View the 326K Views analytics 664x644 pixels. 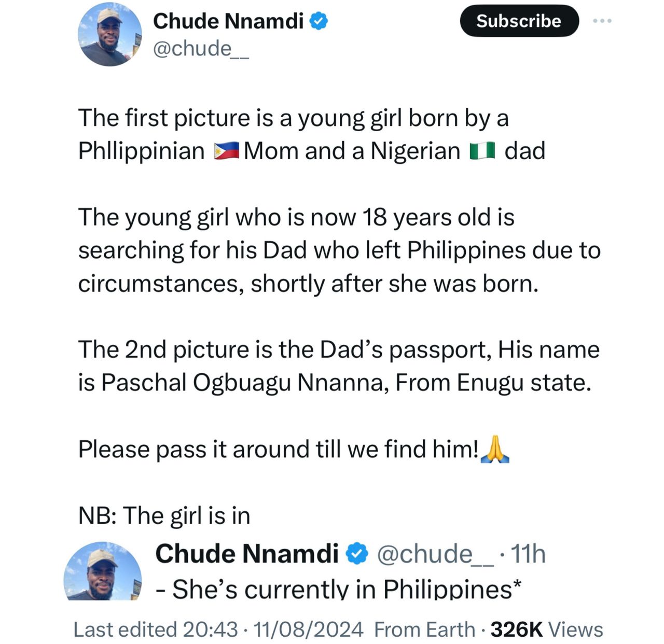pyautogui.click(x=547, y=629)
